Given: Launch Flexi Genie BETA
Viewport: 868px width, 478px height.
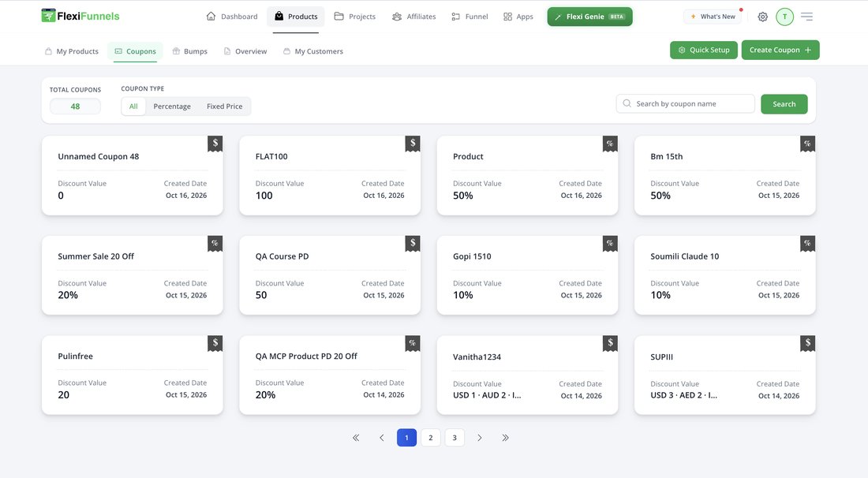Looking at the screenshot, I should tap(589, 17).
